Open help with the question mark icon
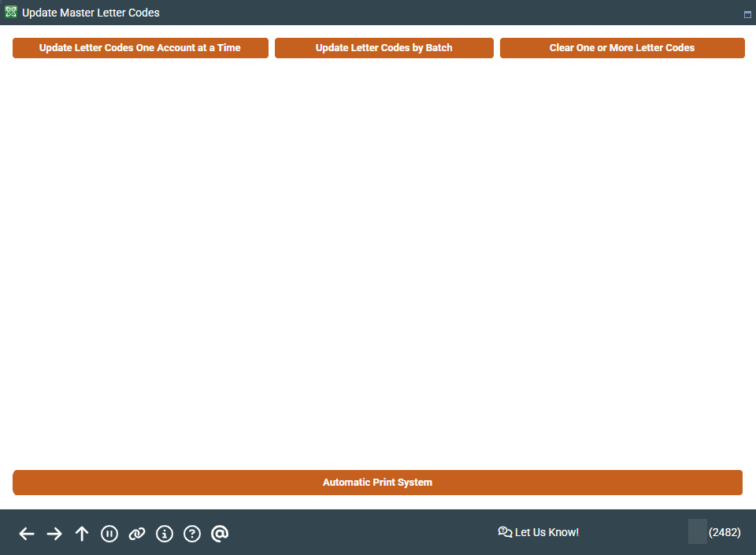This screenshot has width=756, height=555. coord(192,534)
